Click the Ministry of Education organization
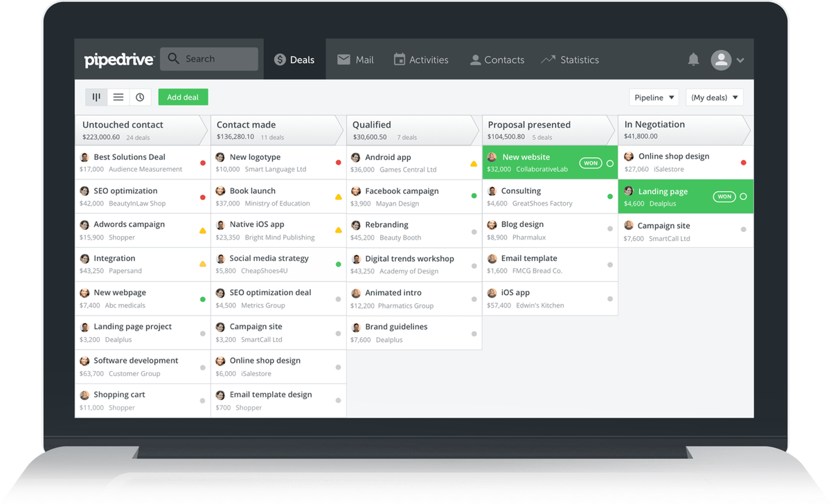 278,204
